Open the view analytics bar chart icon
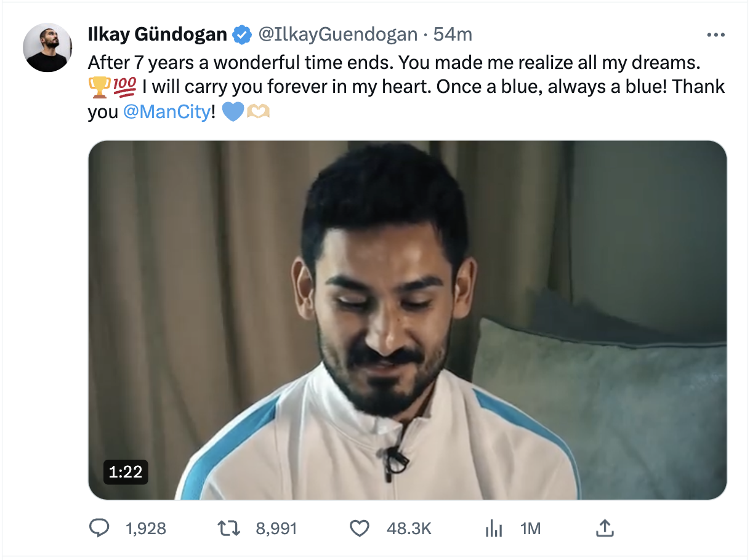 [x=494, y=528]
